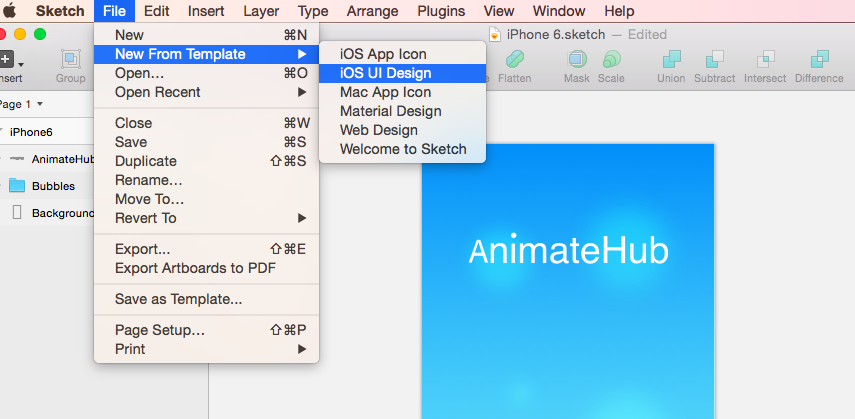The width and height of the screenshot is (855, 419).
Task: Select Material Design template
Action: (x=402, y=111)
